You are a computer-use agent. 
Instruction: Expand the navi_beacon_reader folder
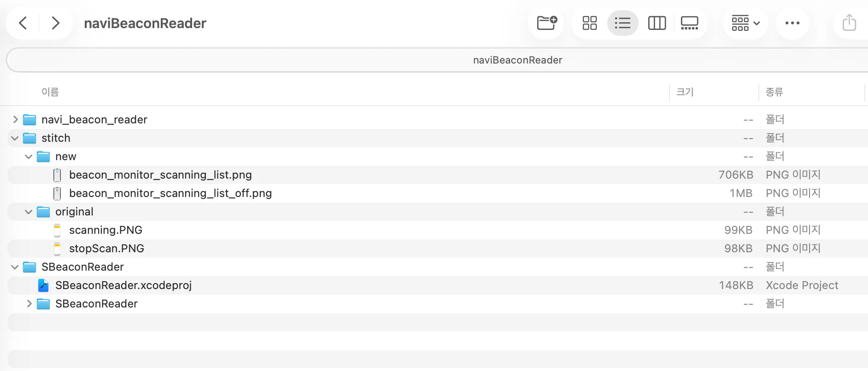pos(15,120)
